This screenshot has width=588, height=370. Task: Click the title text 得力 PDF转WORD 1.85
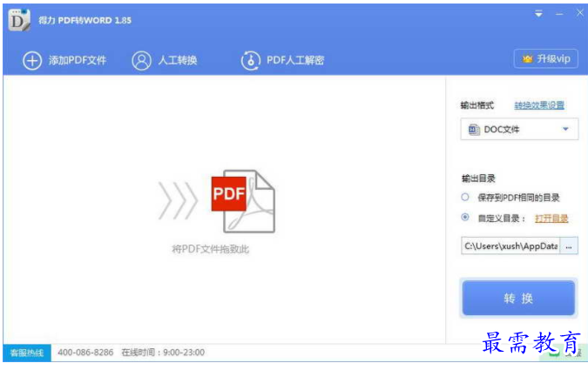click(x=84, y=20)
